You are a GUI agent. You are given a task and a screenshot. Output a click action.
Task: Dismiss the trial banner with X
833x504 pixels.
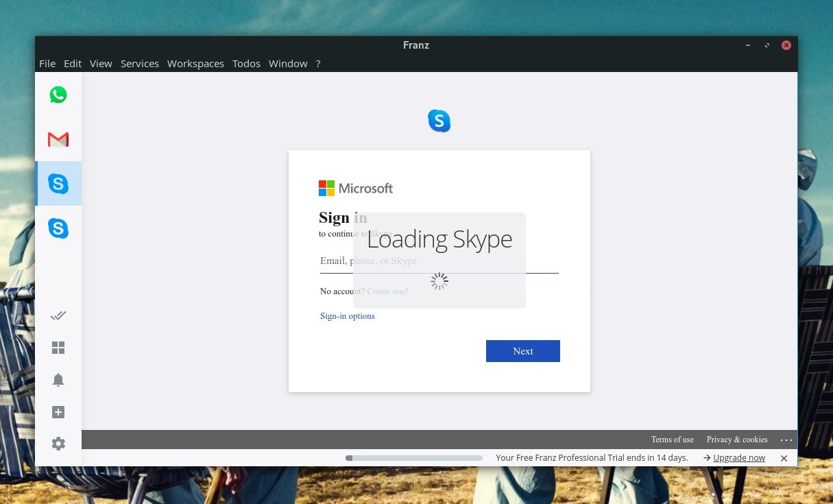784,458
